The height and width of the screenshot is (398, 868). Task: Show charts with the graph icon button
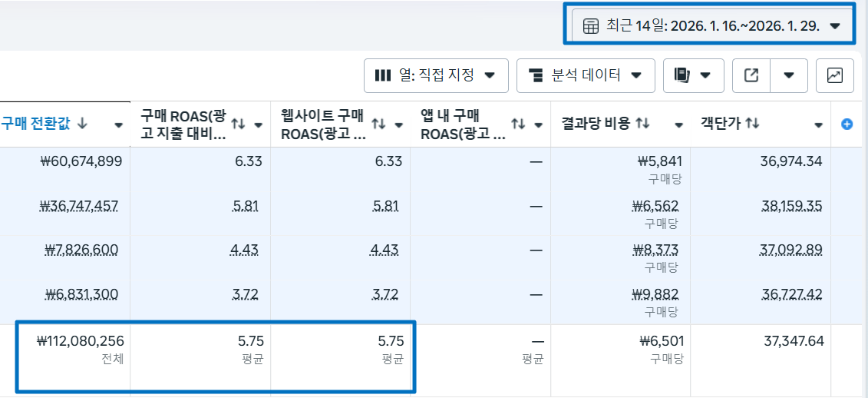[834, 75]
